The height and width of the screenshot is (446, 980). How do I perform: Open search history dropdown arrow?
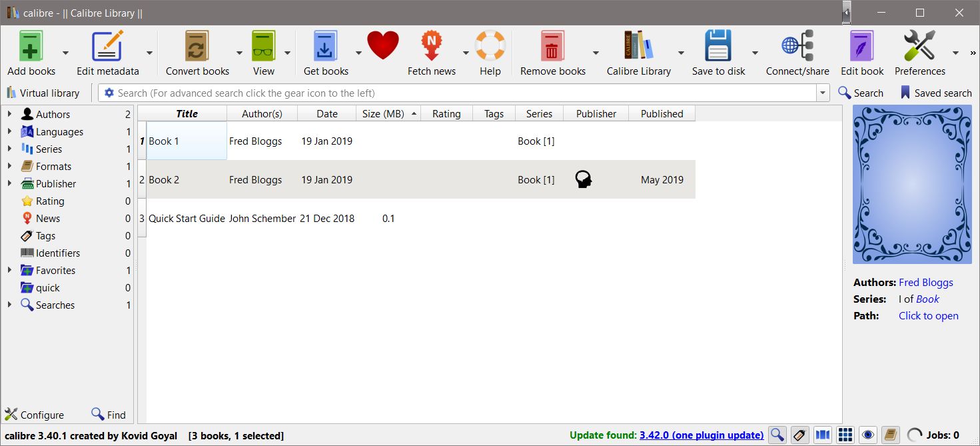coord(823,93)
